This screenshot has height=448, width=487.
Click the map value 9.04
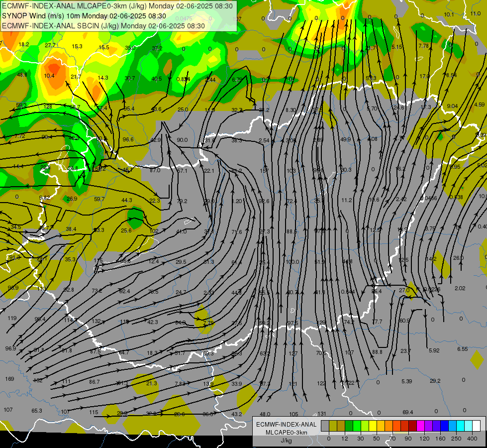coord(452,106)
